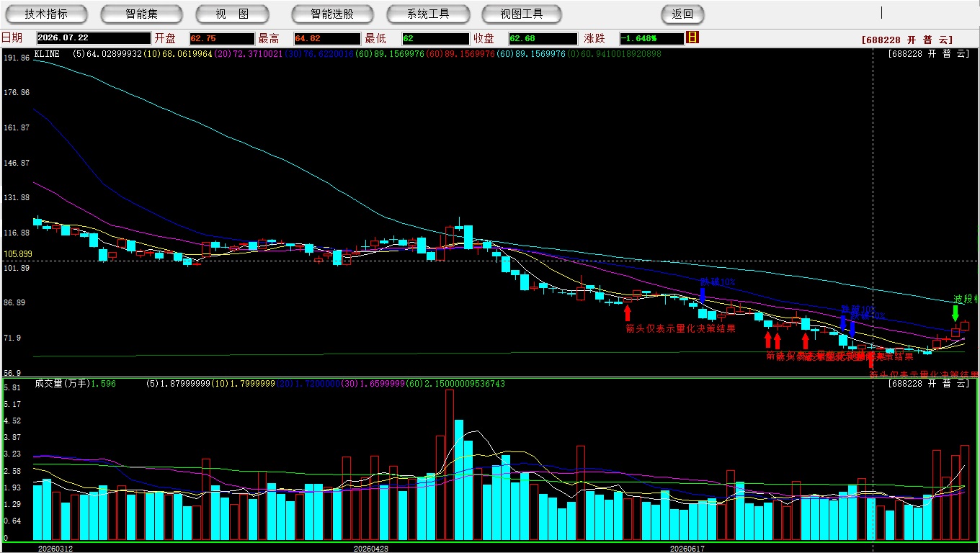980x553 pixels.
Task: Click the tallest red volume bar
Action: coord(450,465)
